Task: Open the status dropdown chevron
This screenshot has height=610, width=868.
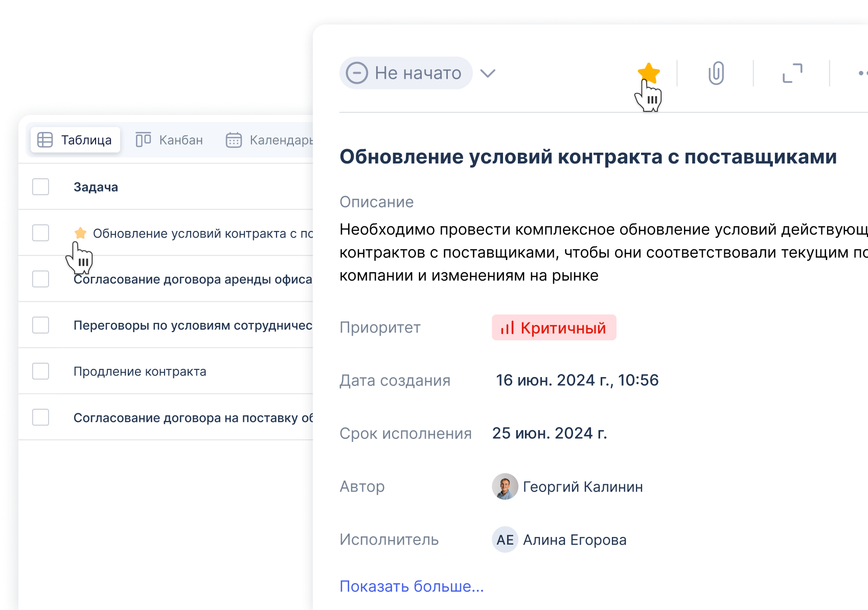Action: point(488,73)
